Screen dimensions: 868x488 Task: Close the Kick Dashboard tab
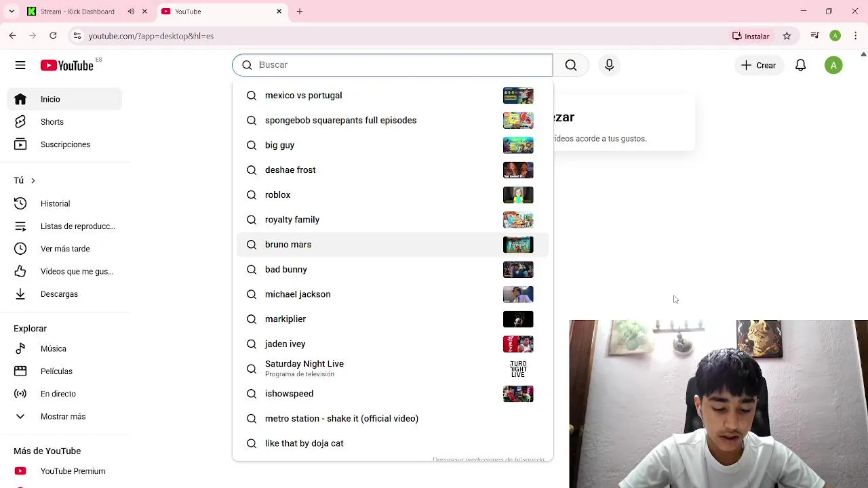tap(144, 12)
